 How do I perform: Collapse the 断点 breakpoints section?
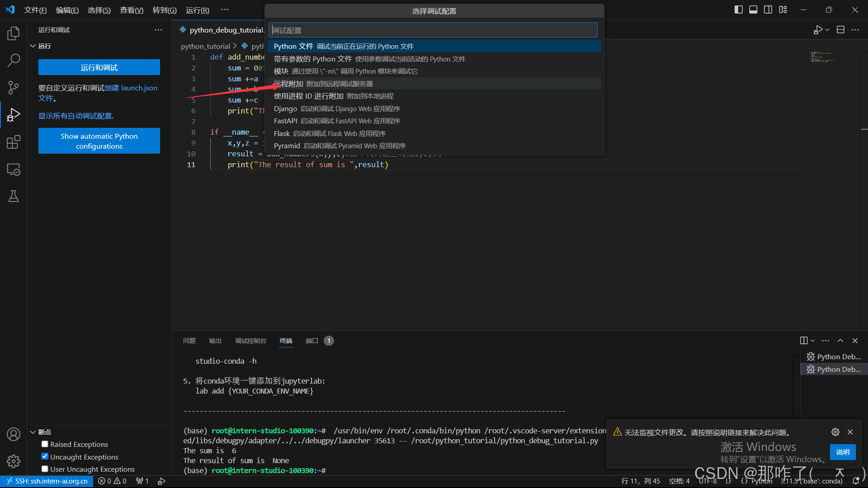point(33,432)
